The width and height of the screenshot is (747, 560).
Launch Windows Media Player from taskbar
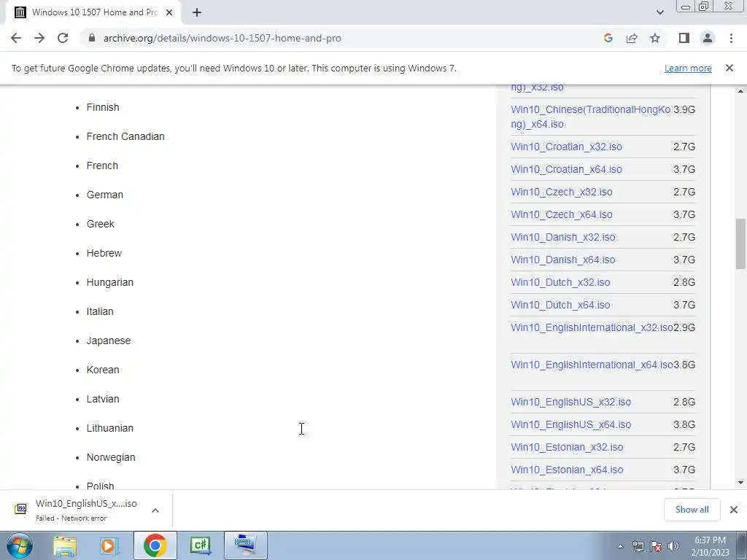tap(109, 545)
